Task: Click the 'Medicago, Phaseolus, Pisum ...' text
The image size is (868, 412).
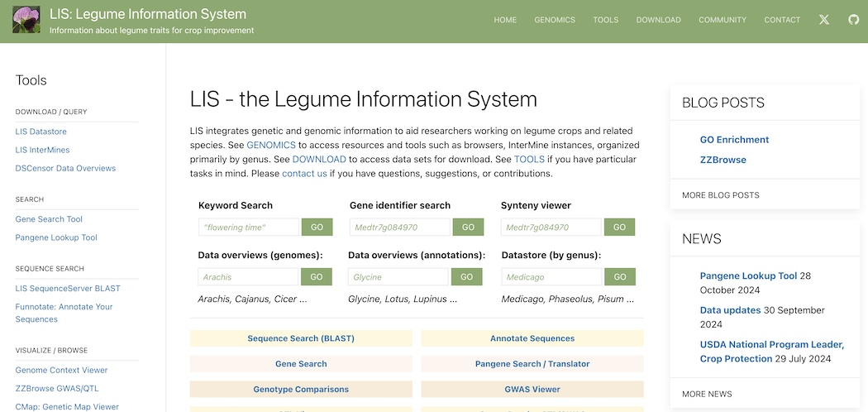Action: coord(568,299)
